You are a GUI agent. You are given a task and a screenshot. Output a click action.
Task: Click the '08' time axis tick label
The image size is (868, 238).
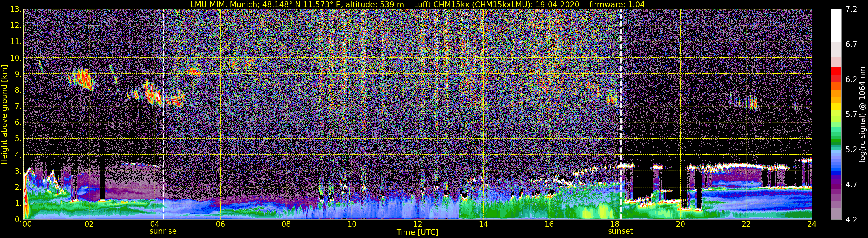[x=286, y=224]
